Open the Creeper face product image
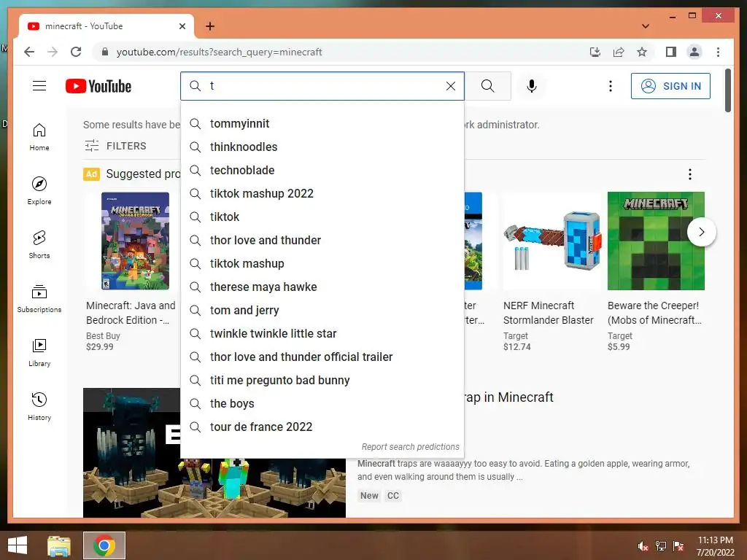 [x=656, y=241]
